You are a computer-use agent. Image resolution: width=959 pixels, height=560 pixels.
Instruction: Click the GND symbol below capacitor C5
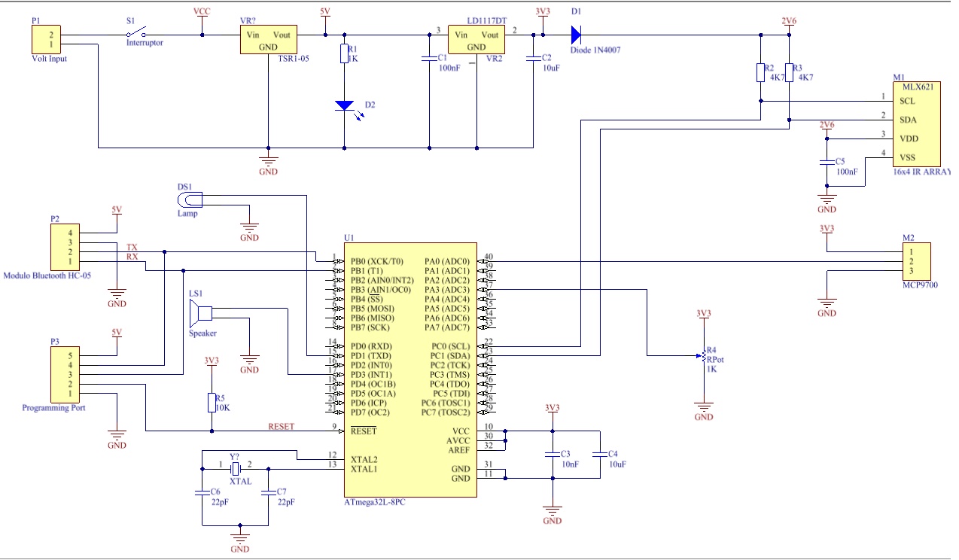(x=826, y=197)
